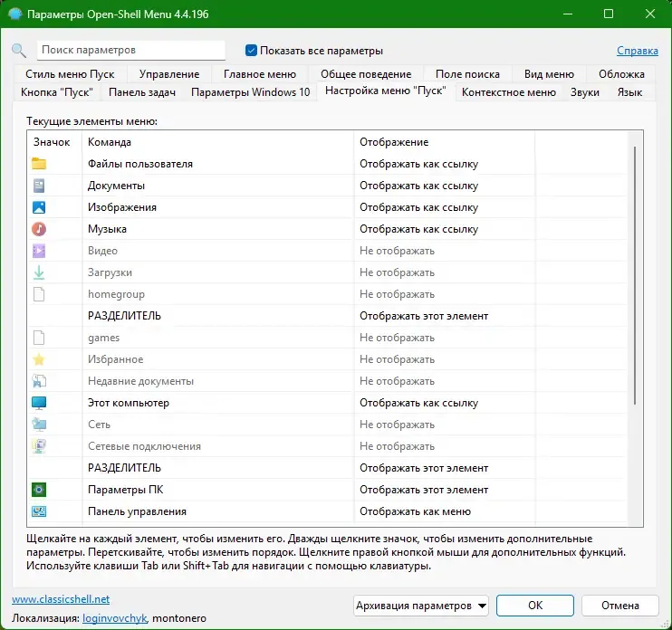Open the Контекстное меню tab
The image size is (672, 630).
[509, 92]
